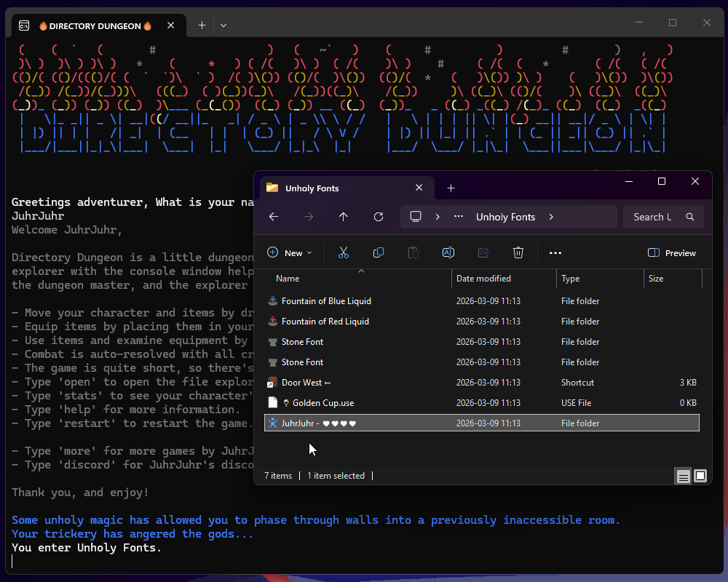Open terminal new tab dropdown chevron
Image resolution: width=728 pixels, height=582 pixels.
point(223,25)
